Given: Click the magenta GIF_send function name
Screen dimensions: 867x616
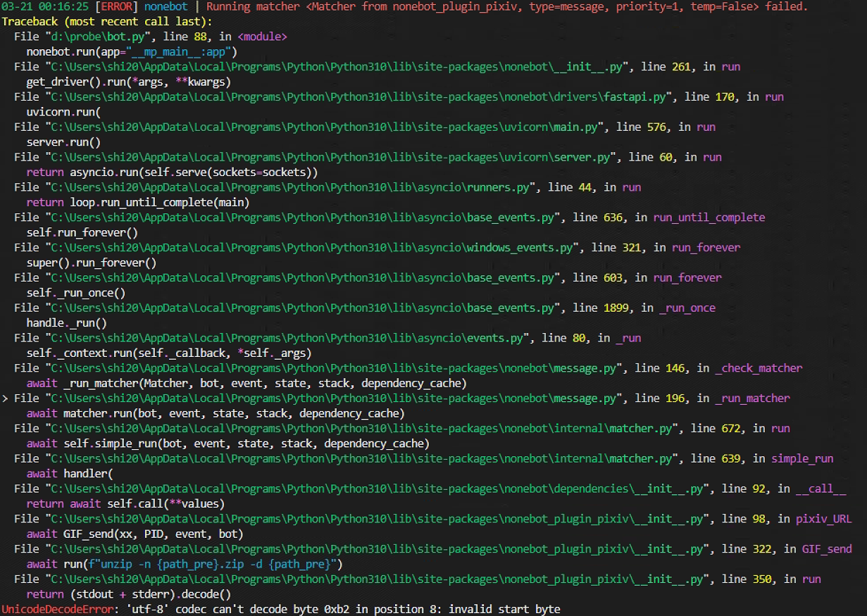Looking at the screenshot, I should tap(827, 550).
